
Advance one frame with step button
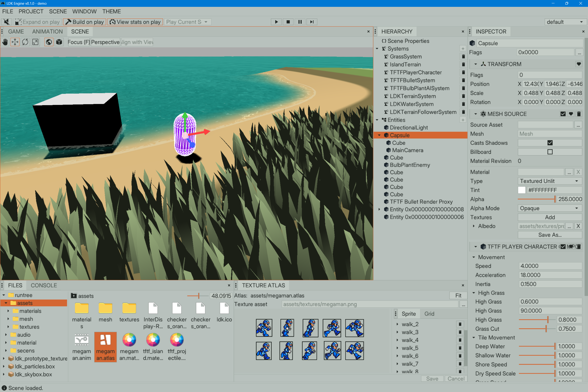pos(312,22)
